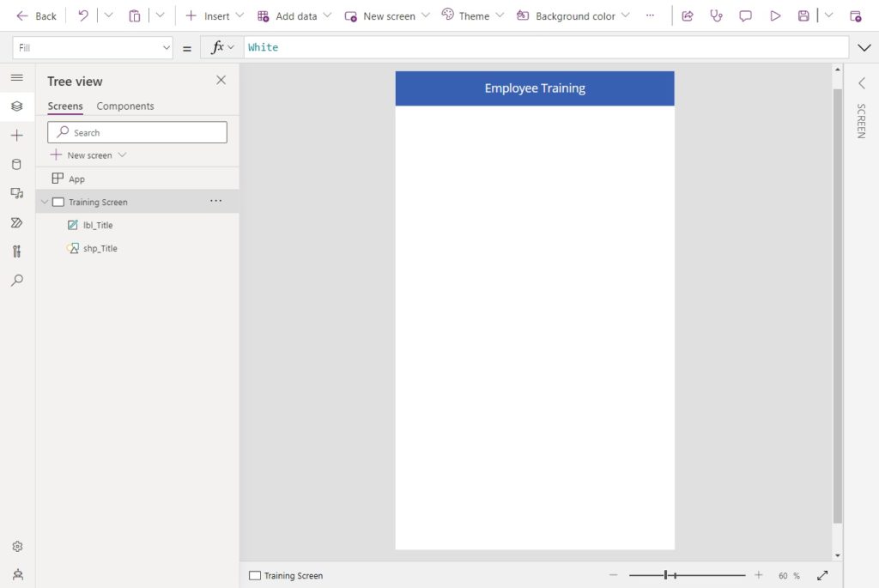This screenshot has width=879, height=588.
Task: Run the App checker stethoscope icon
Action: 716,15
